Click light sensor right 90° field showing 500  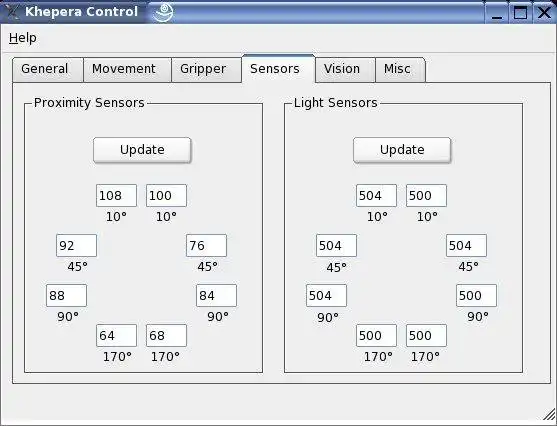pos(476,296)
